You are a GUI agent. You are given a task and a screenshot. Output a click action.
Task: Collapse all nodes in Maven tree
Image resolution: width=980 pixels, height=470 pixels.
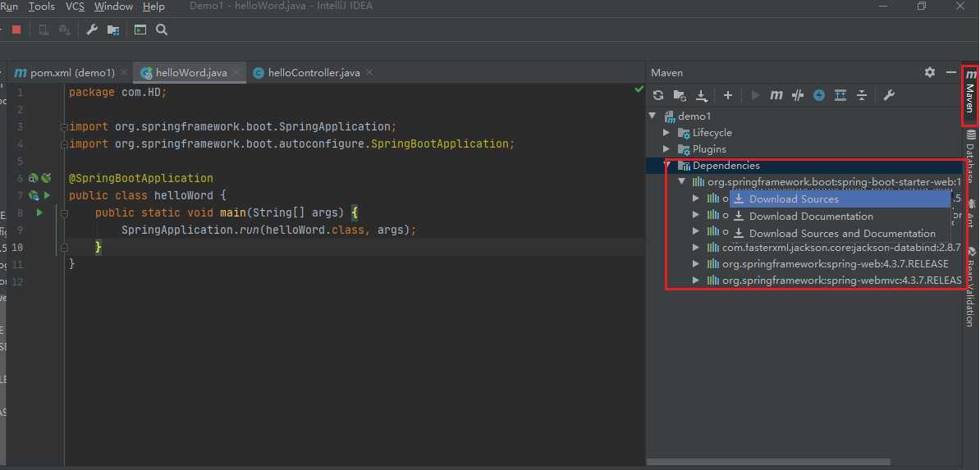tap(862, 95)
